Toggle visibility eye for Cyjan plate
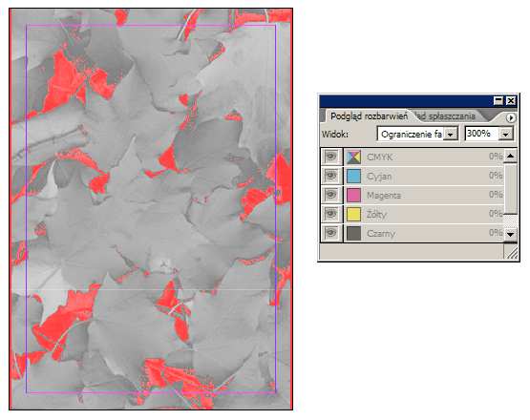The width and height of the screenshot is (530, 420). [x=331, y=176]
